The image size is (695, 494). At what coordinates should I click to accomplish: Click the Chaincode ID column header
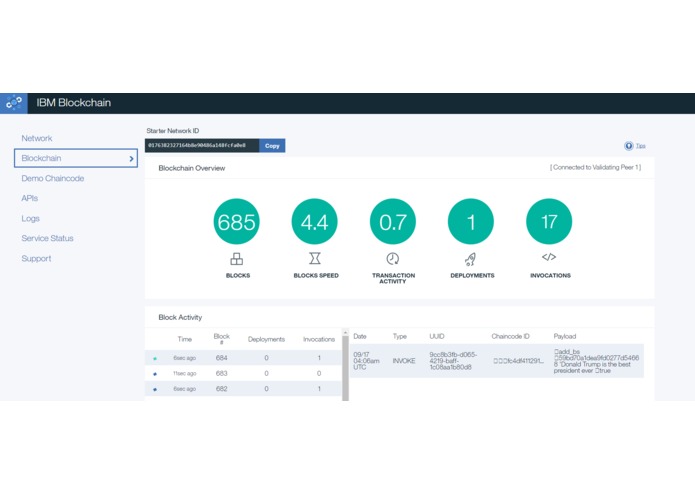pos(510,336)
